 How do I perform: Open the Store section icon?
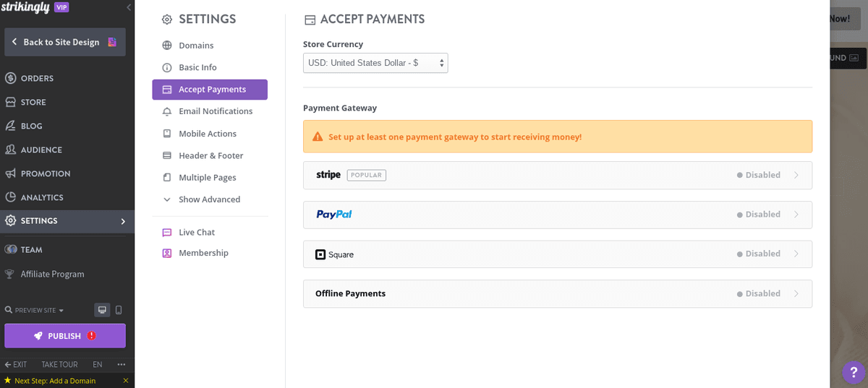tap(11, 102)
